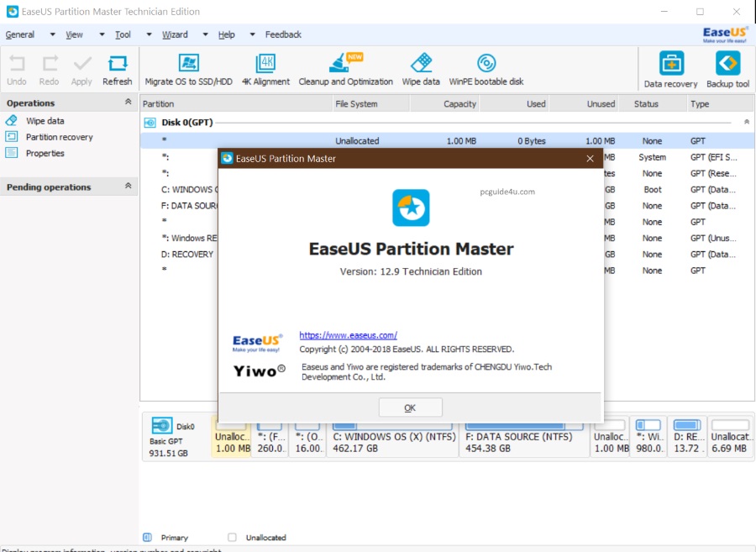Click the EaseUS brand logo in About dialog
The image size is (756, 552).
257,343
